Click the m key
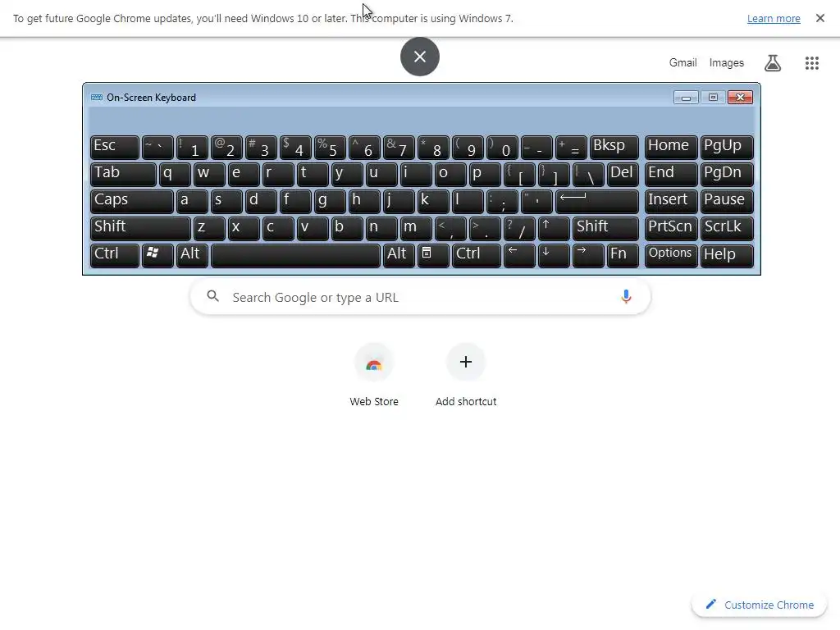Screen dimensions: 840x630 click(x=416, y=228)
